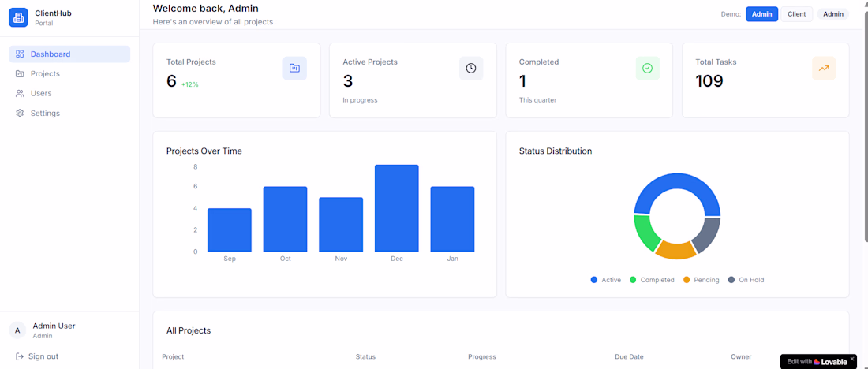
Task: Click the Total Tasks trending arrow icon
Action: [824, 68]
